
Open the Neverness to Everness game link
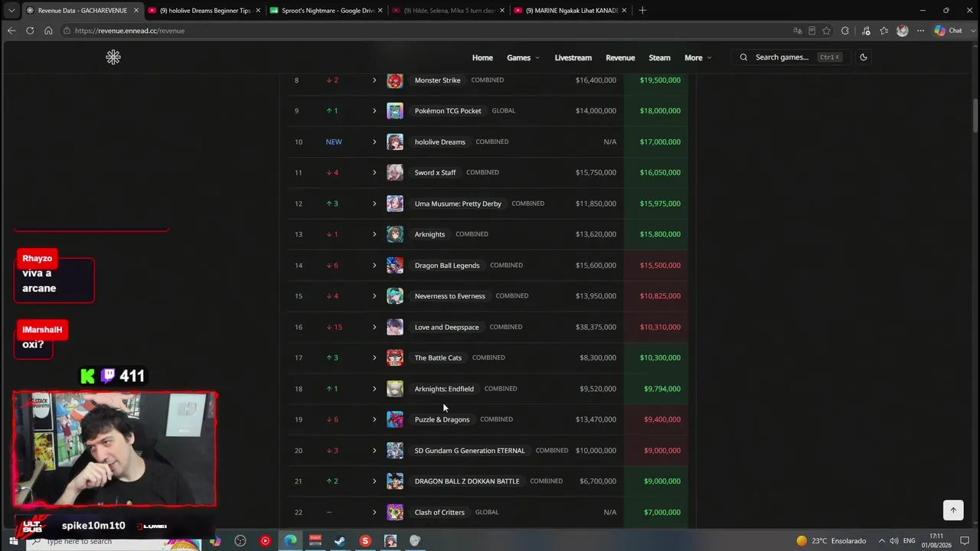pyautogui.click(x=449, y=296)
